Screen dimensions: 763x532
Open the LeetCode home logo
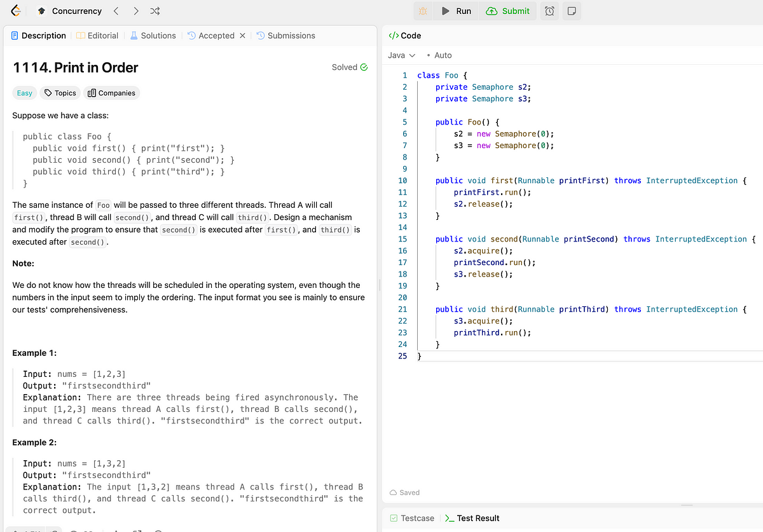click(x=16, y=11)
